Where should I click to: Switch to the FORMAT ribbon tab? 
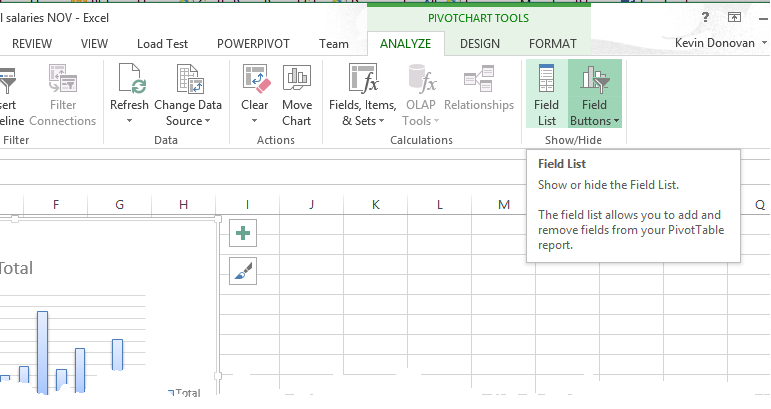pyautogui.click(x=553, y=44)
